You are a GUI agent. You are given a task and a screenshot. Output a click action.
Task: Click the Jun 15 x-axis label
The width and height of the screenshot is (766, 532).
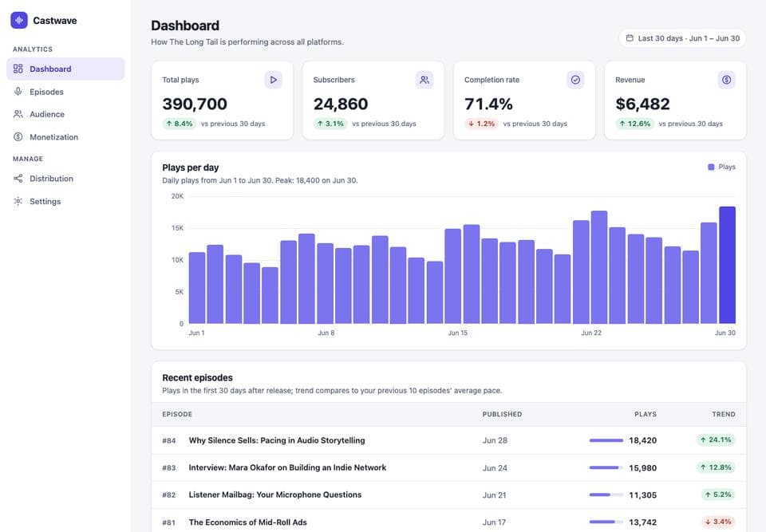458,333
